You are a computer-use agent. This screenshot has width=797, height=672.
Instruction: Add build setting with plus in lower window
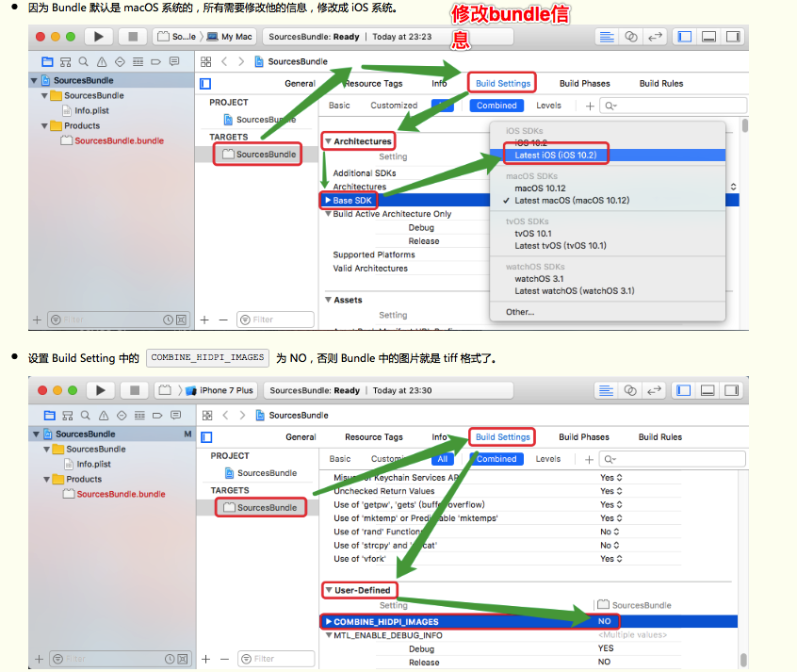(x=589, y=459)
